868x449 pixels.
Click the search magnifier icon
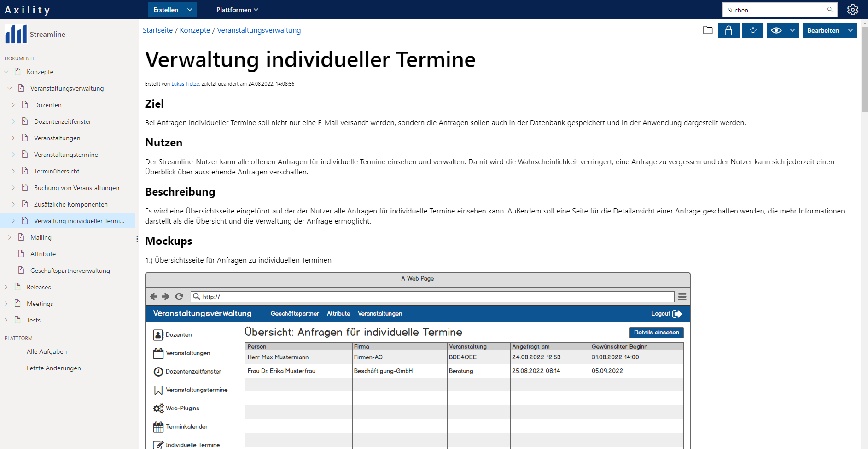pyautogui.click(x=830, y=10)
